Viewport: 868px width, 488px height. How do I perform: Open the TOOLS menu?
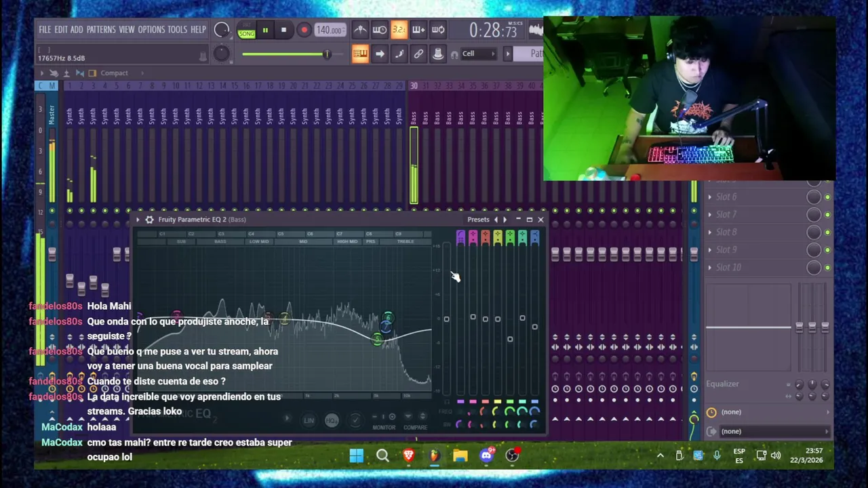(x=177, y=30)
